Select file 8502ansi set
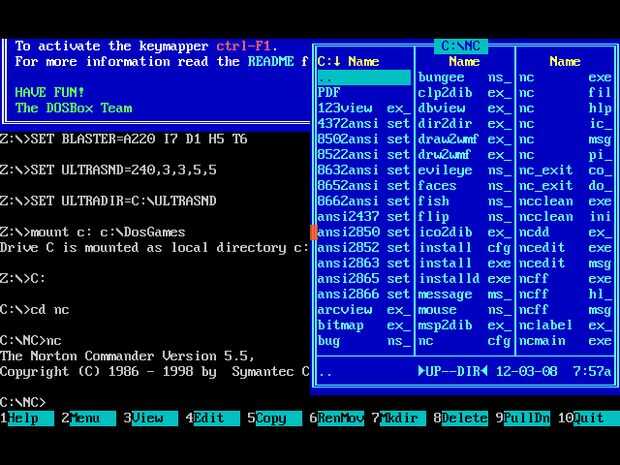The width and height of the screenshot is (620, 465). coord(364,139)
